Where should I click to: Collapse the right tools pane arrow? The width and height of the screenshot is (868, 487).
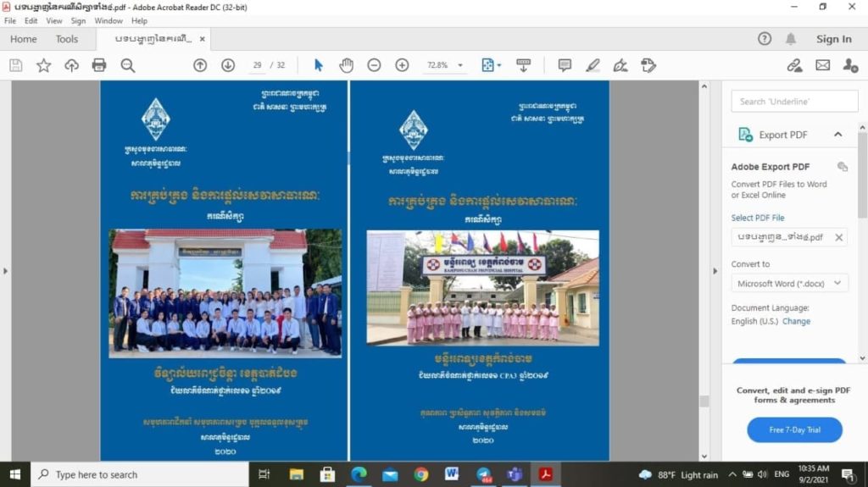pos(715,271)
